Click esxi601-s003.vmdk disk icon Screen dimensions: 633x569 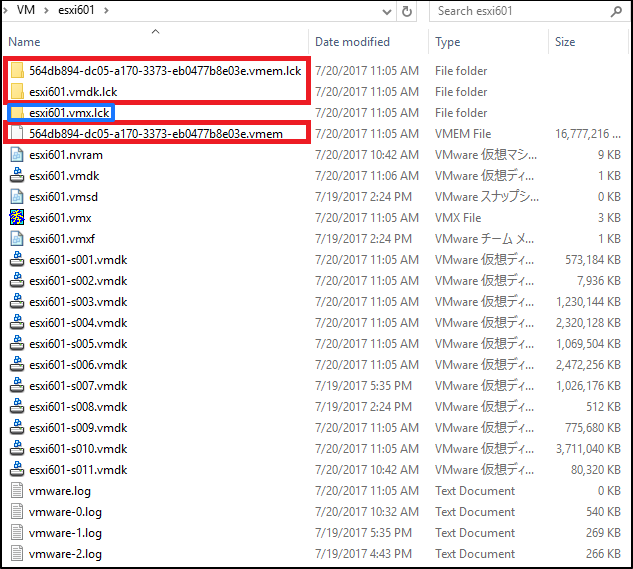coord(17,302)
